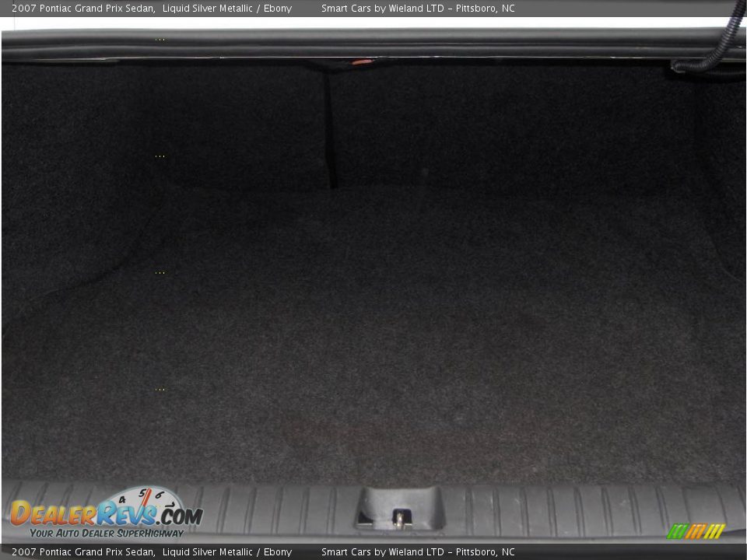
Task: Click the green-orange-yellow striped badge icon
Action: pos(696,531)
